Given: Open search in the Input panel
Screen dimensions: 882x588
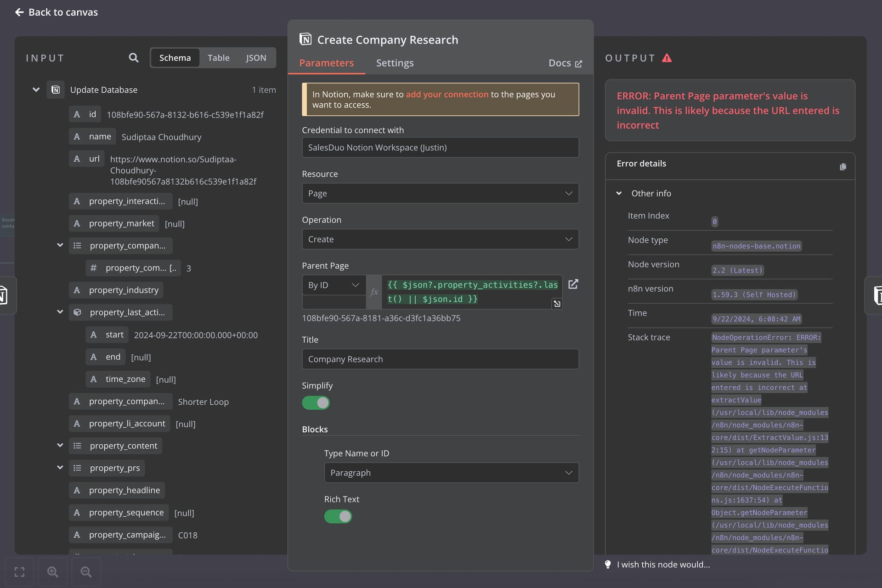Looking at the screenshot, I should tap(133, 58).
